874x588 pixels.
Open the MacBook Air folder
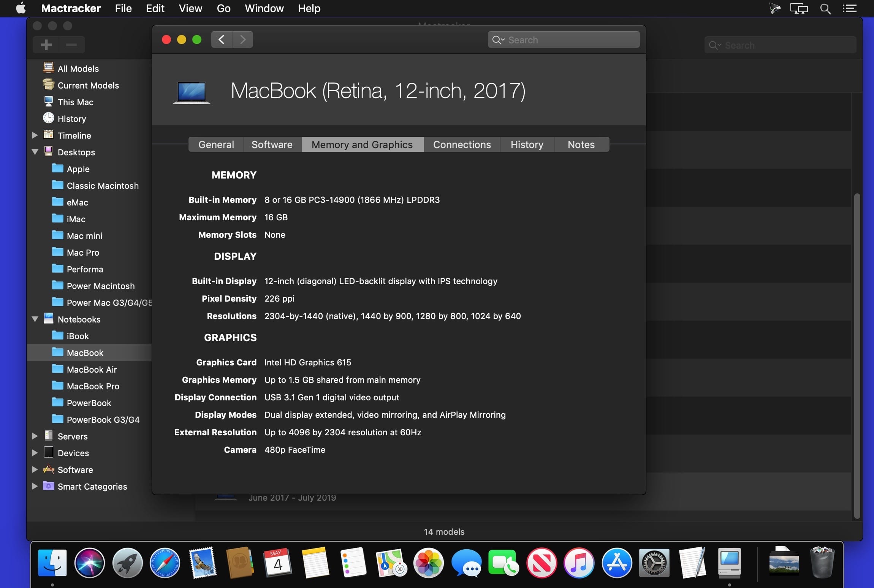click(x=92, y=370)
